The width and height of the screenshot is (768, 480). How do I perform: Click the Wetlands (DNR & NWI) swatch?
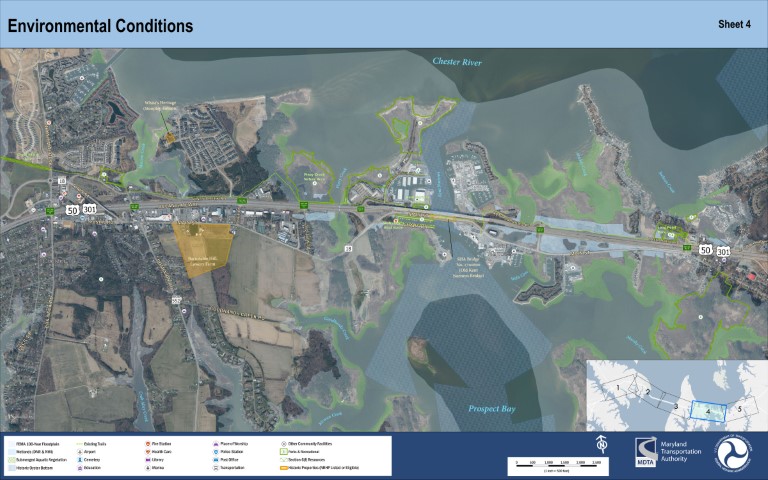11,452
